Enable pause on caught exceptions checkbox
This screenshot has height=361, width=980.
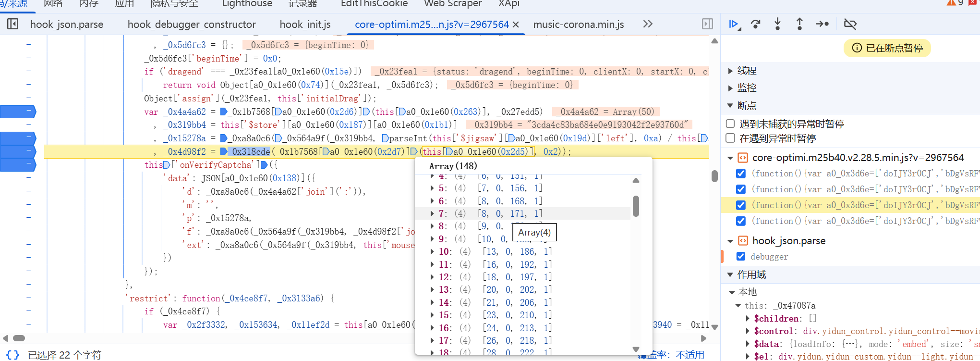coord(730,138)
